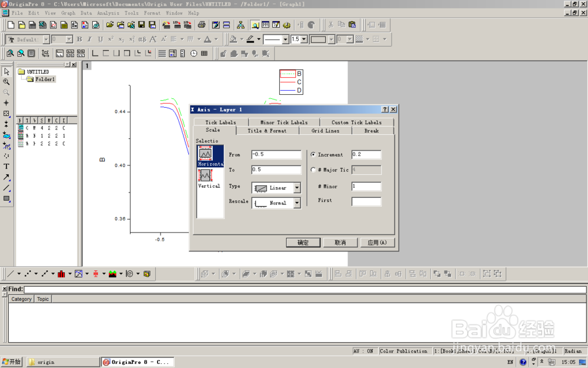
Task: Select the Data Reader tool
Action: pyautogui.click(x=6, y=114)
